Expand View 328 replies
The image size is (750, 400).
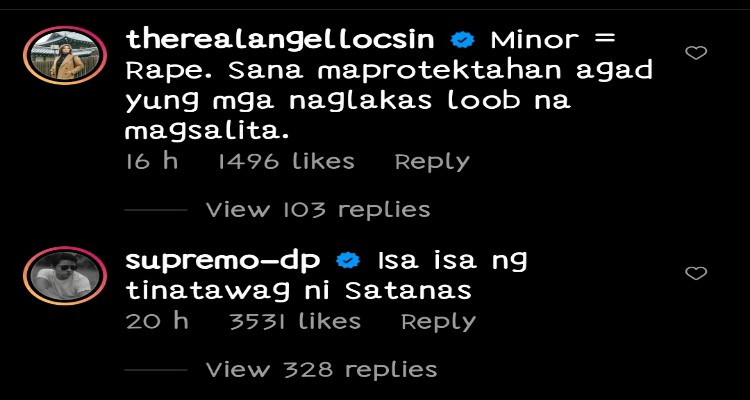(321, 369)
